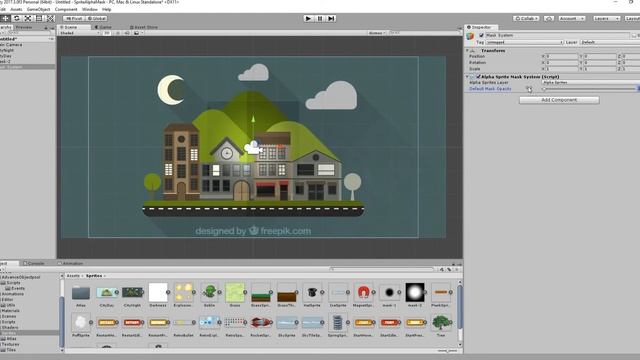Select the Scale tool in toolbar
The height and width of the screenshot is (360, 640).
tap(28, 18)
